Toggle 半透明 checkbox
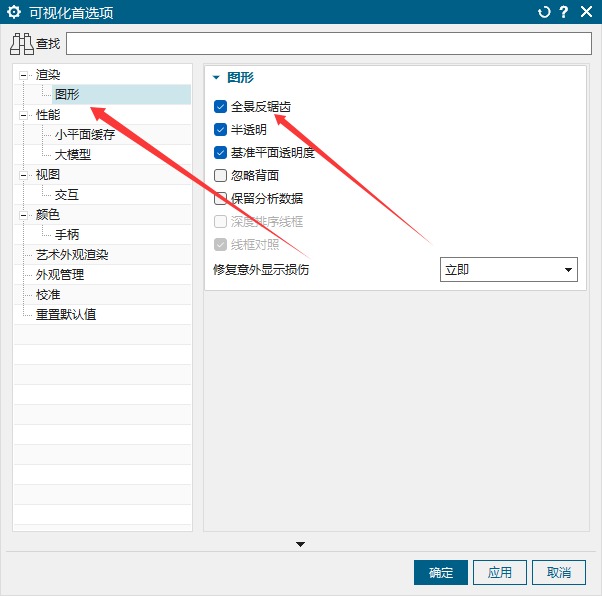Viewport: 602px width, 596px height. click(220, 129)
